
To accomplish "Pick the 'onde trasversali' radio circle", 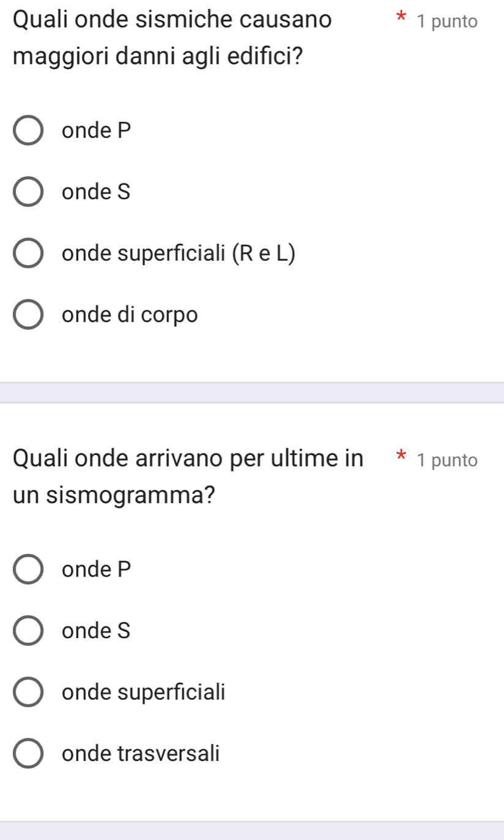I will coord(28,753).
